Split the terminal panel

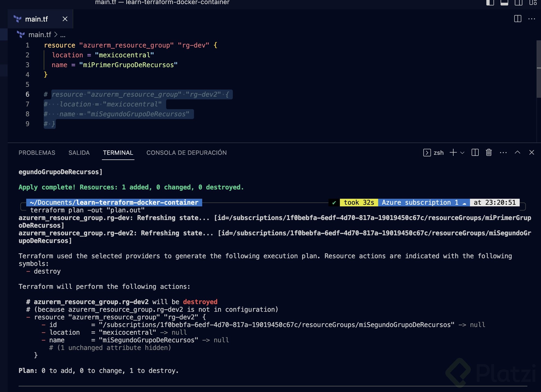click(475, 153)
